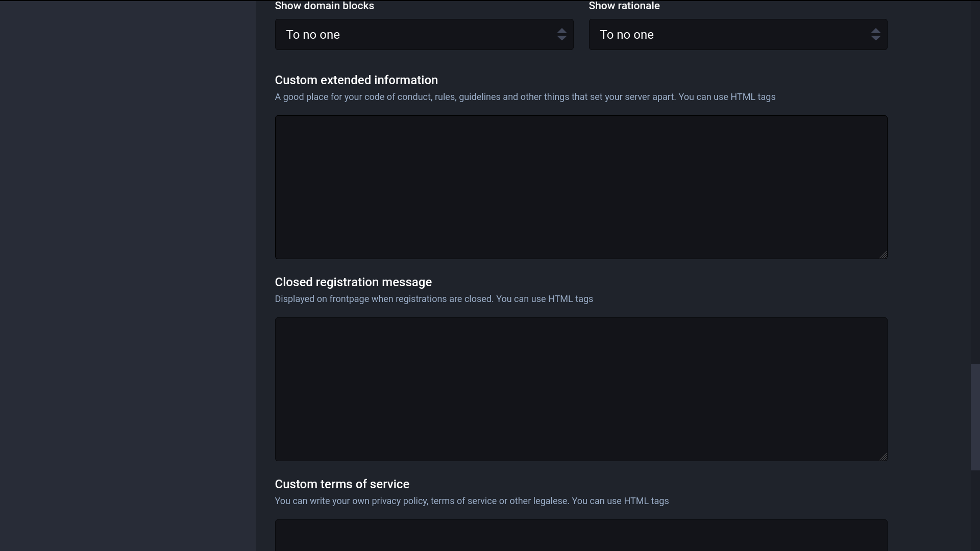Click scrollbar track below the thumb
Viewport: 980px width, 551px height.
975,510
